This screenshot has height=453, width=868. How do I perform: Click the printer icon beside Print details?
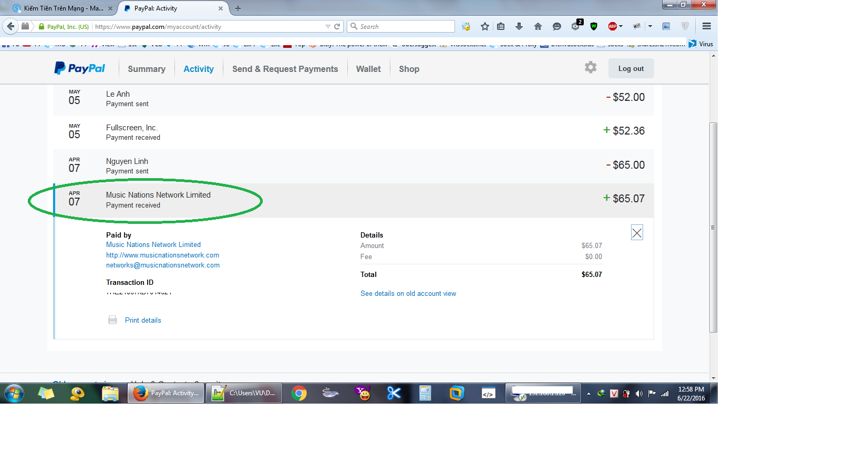click(112, 320)
